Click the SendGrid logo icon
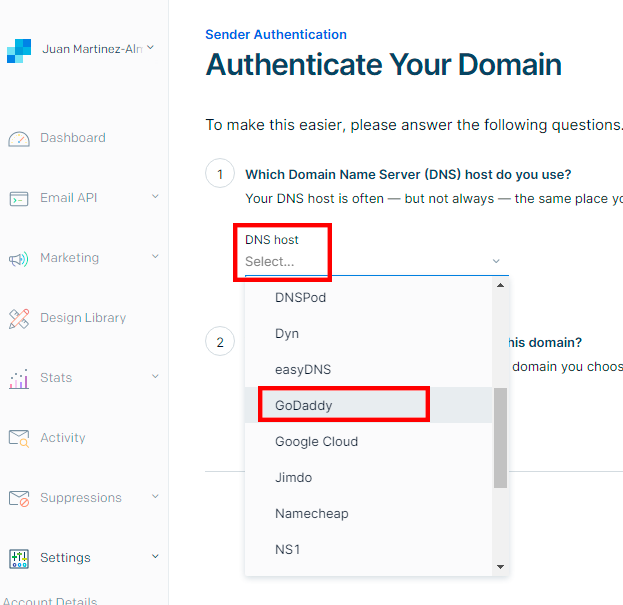 click(19, 50)
